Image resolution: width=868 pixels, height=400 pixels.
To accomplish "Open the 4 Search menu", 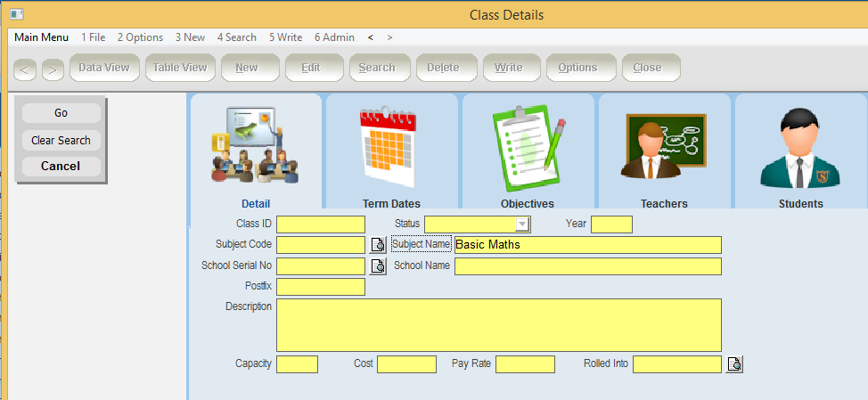I will pyautogui.click(x=236, y=37).
